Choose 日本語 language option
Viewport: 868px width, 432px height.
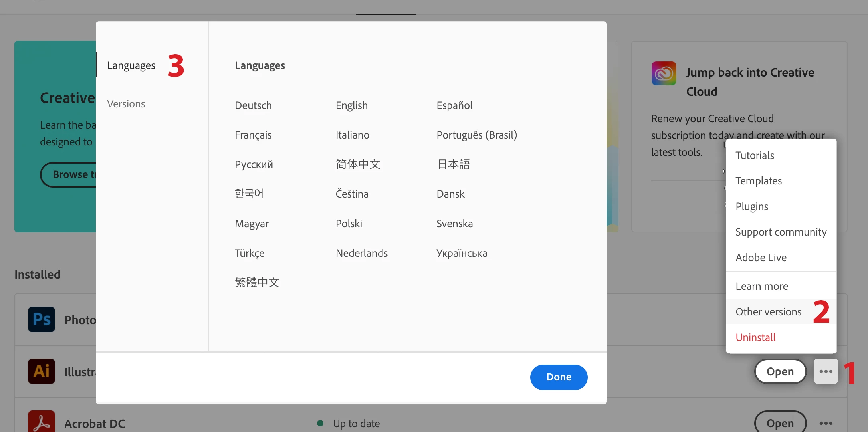[453, 164]
